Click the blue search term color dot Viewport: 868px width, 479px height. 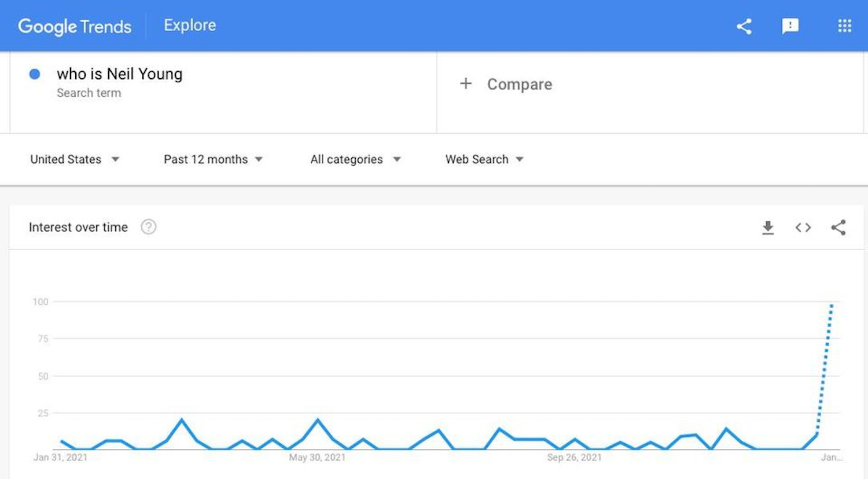(x=35, y=74)
